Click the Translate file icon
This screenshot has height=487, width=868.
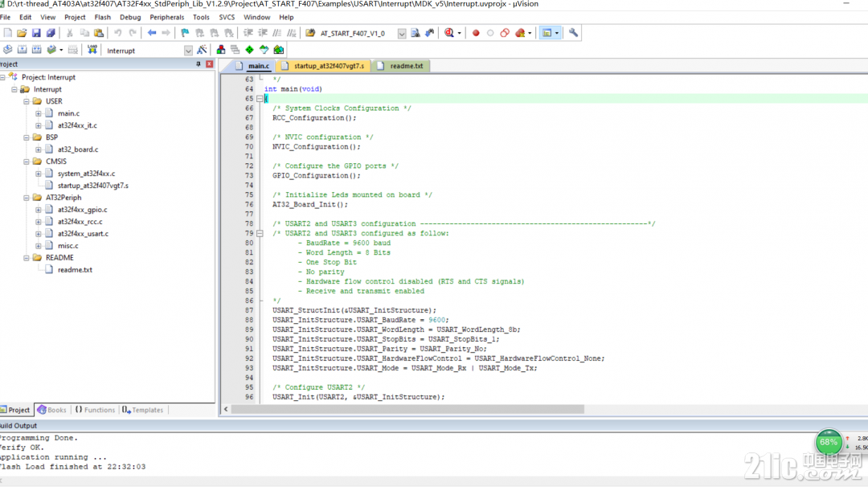[8, 50]
